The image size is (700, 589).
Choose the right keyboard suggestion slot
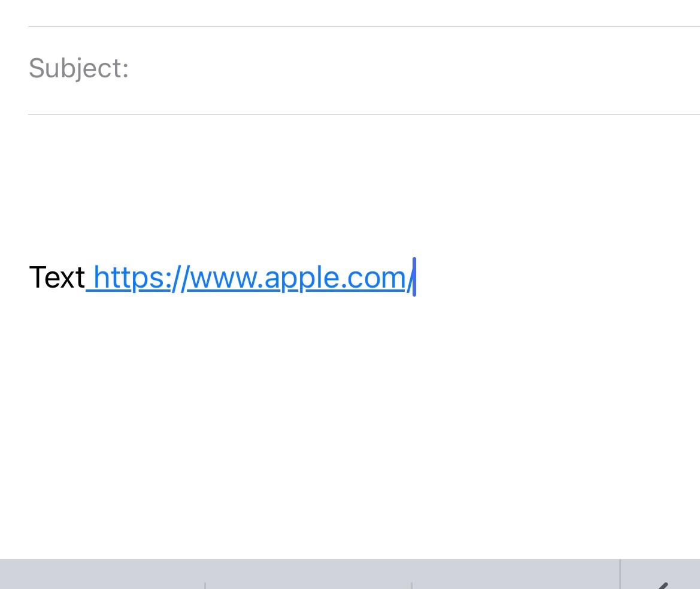click(x=516, y=575)
